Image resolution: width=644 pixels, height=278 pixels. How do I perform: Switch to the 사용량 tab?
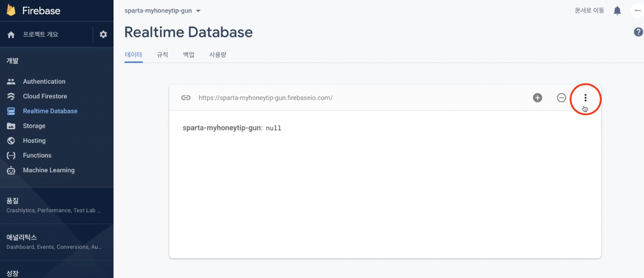[x=217, y=55]
